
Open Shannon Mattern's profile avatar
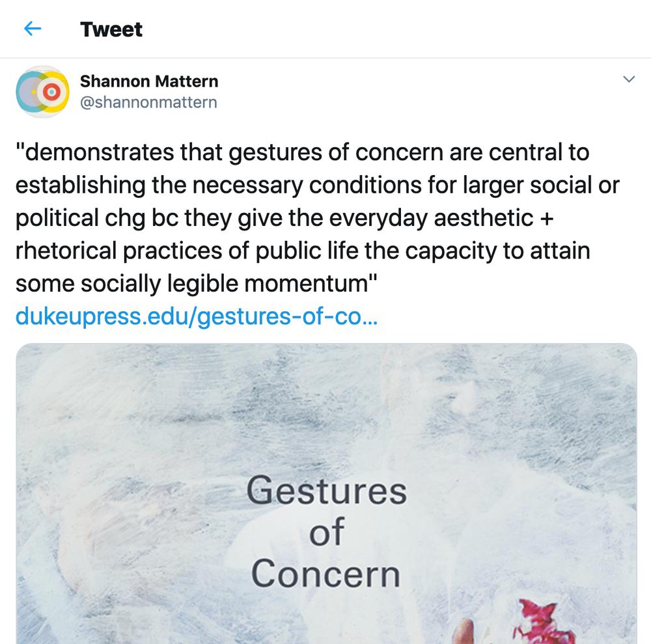click(43, 91)
